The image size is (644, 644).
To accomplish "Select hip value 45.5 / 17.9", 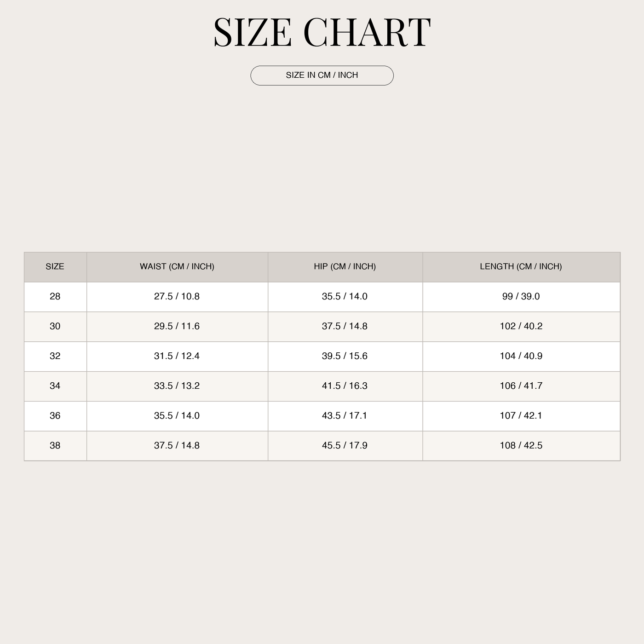I will point(345,446).
